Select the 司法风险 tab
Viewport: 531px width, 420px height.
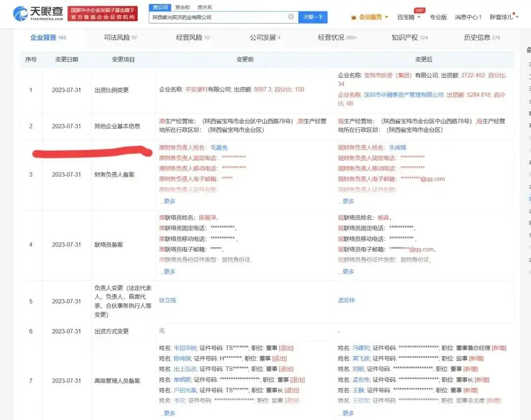click(x=120, y=37)
